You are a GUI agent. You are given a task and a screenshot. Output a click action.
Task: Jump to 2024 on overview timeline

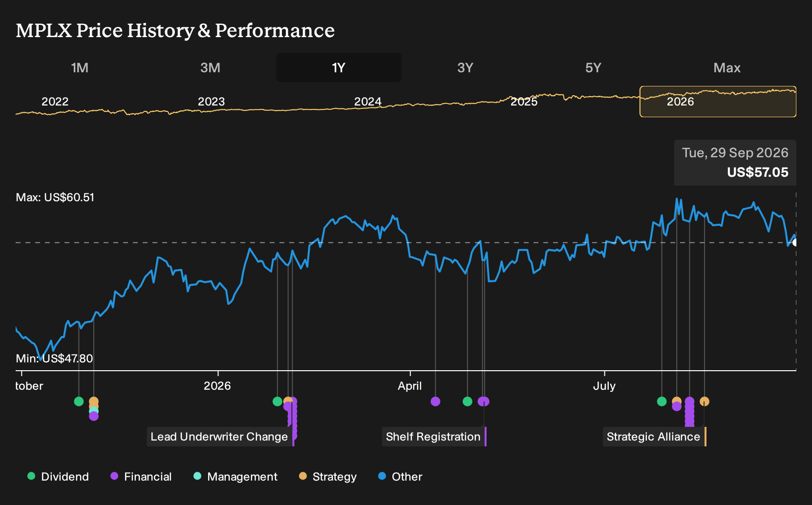tap(367, 102)
